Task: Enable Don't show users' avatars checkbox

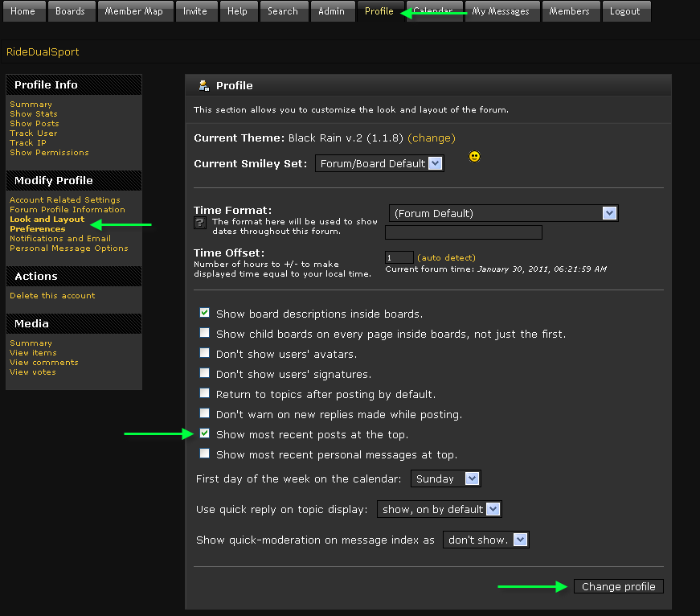Action: 205,353
